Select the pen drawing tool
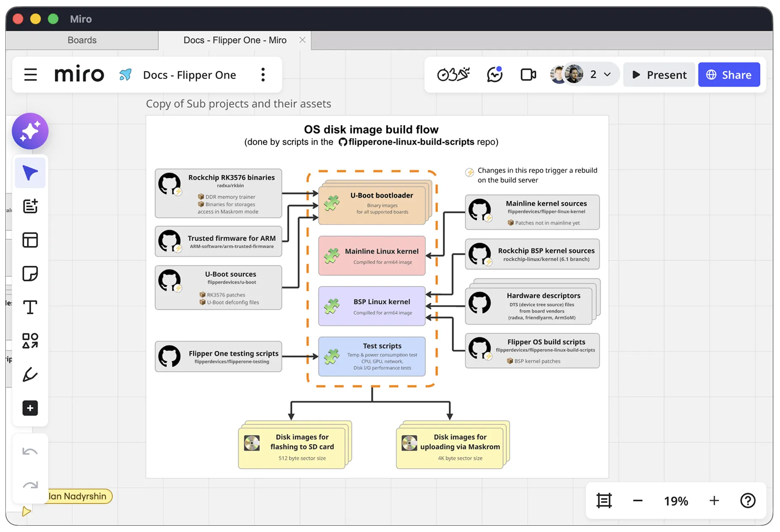Screen dimensions: 780x532 pos(30,374)
